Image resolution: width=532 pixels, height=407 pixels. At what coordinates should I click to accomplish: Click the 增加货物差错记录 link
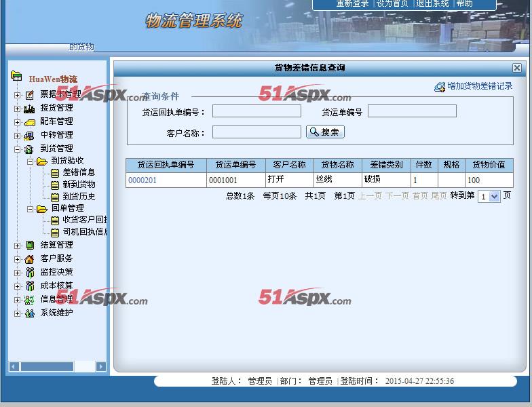pyautogui.click(x=480, y=87)
